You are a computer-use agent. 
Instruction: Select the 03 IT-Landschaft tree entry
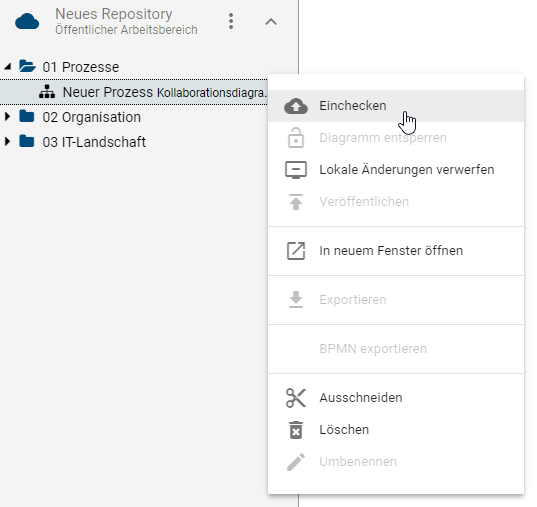click(94, 142)
